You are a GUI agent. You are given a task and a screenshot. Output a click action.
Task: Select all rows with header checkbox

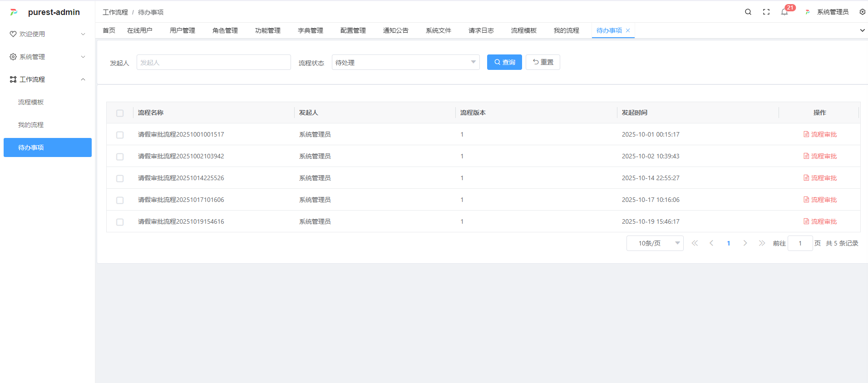[120, 113]
